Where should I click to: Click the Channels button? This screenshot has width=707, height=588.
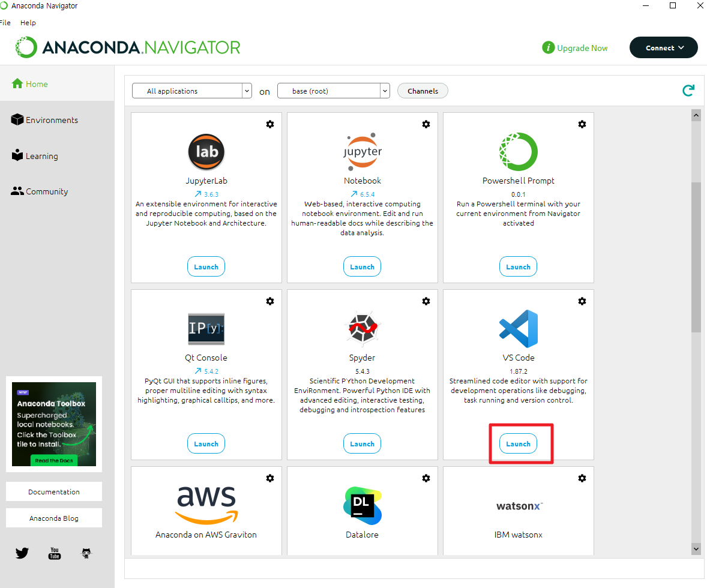[x=423, y=91]
